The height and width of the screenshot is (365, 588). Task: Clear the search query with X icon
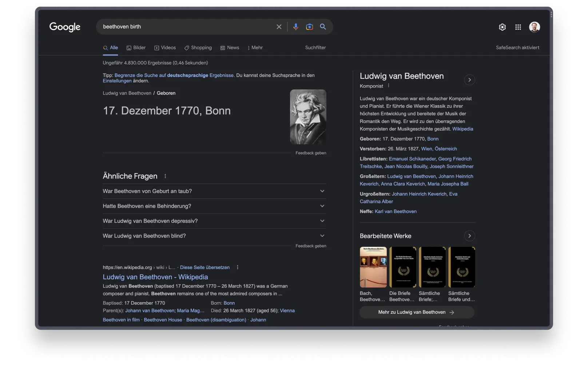[x=279, y=27]
